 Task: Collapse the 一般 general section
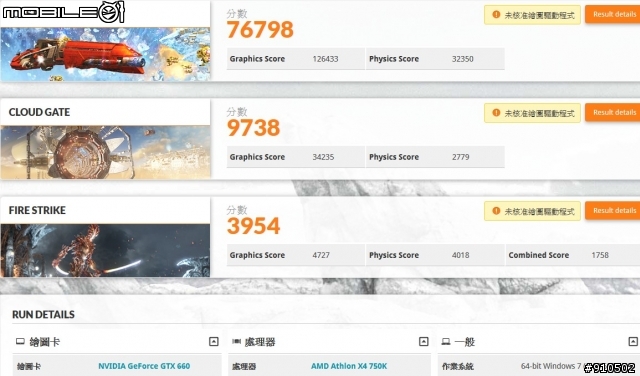633,341
